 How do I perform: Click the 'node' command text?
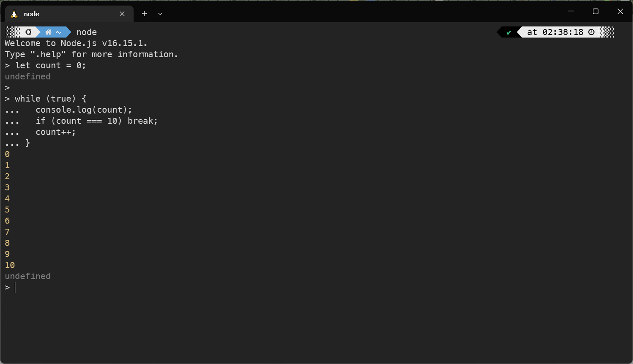click(87, 32)
